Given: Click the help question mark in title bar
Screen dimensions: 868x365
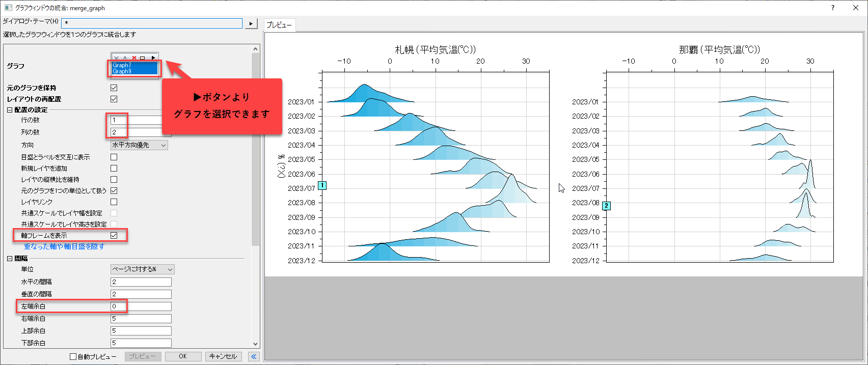Looking at the screenshot, I should click(x=833, y=8).
